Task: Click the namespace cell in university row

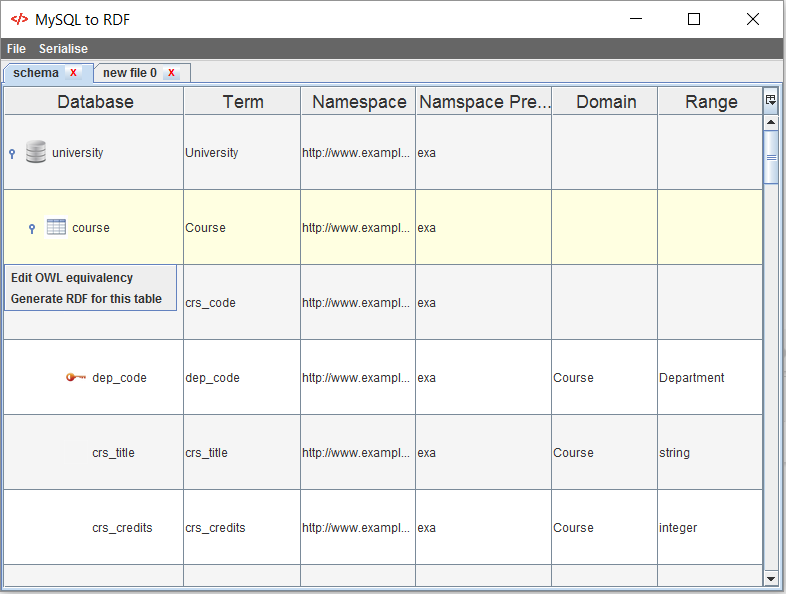Action: click(x=358, y=152)
